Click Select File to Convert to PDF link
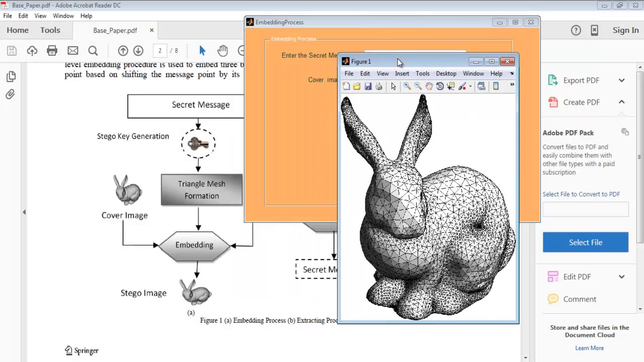Viewport: 644px width, 362px height. pyautogui.click(x=581, y=194)
